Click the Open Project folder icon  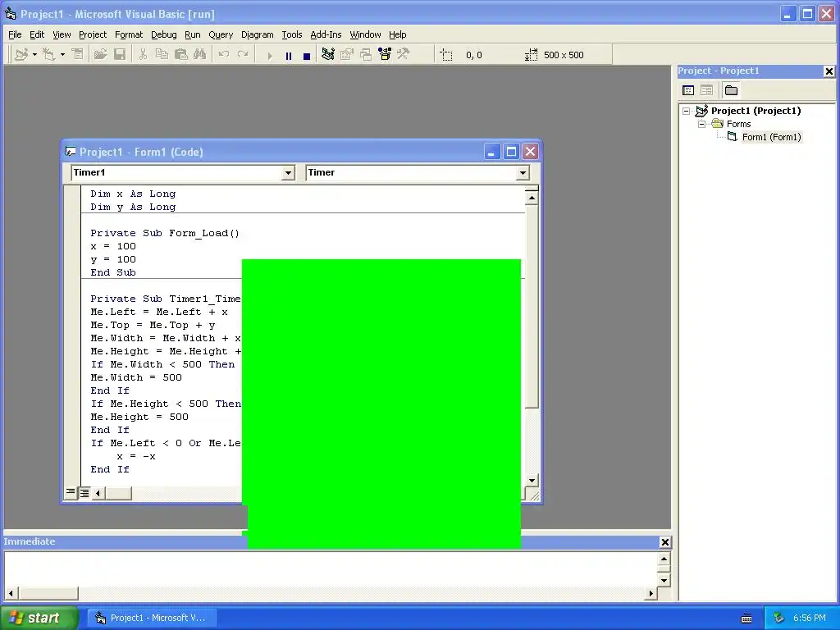point(100,55)
